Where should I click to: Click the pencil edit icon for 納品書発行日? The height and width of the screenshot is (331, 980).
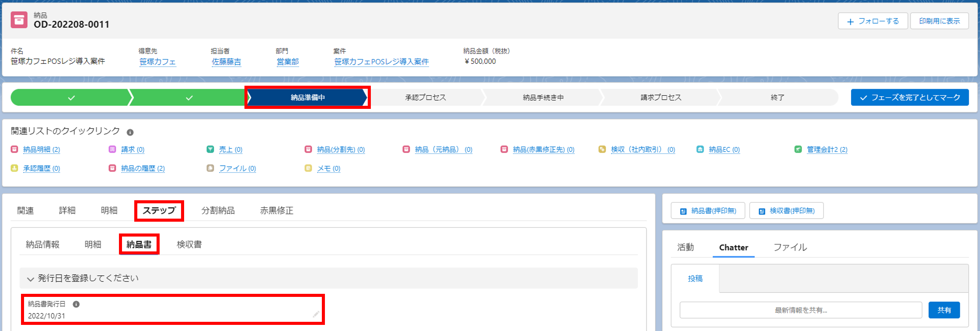pos(315,314)
